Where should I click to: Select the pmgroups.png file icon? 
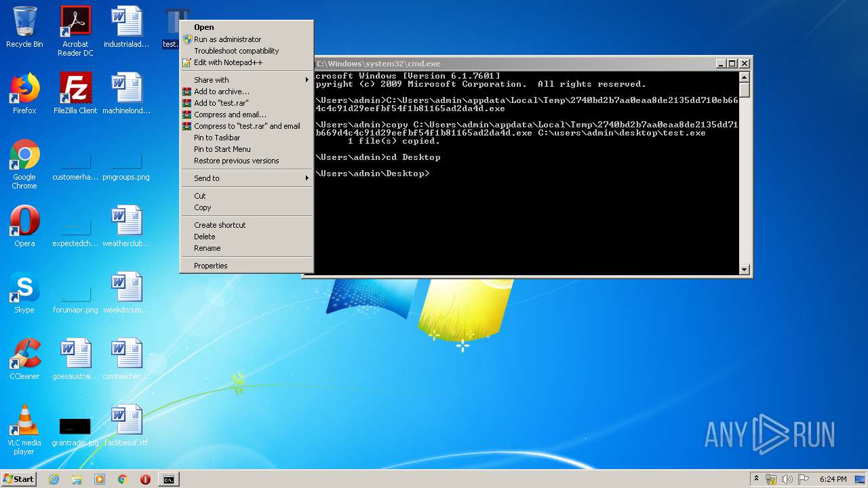pos(126,166)
